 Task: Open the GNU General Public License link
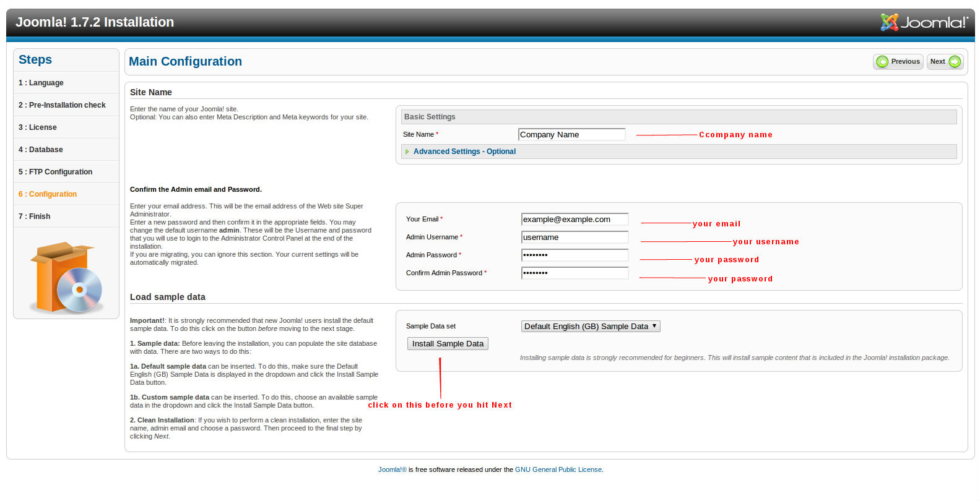(558, 470)
